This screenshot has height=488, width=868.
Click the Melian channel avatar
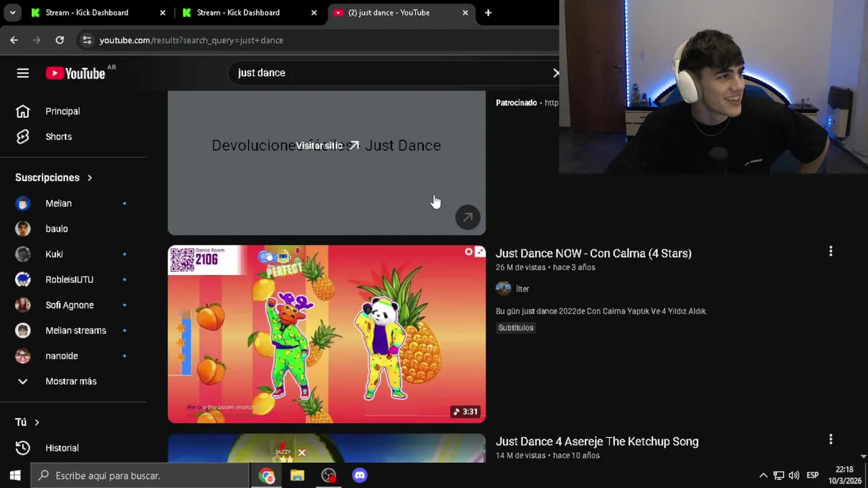23,203
